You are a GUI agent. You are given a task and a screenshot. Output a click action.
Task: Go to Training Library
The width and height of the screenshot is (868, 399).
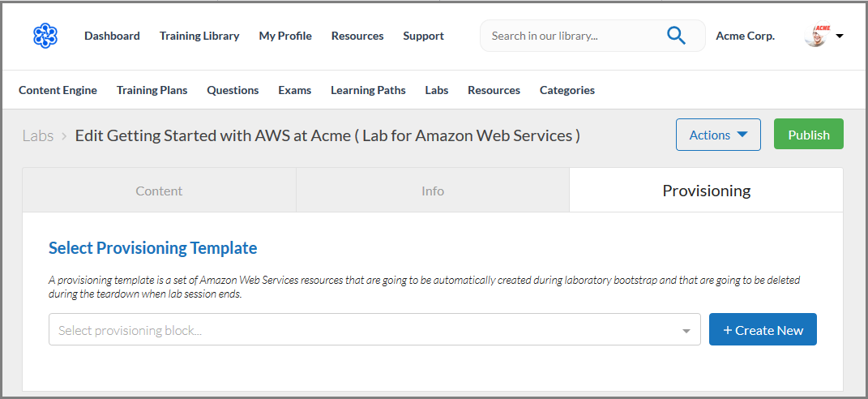199,36
